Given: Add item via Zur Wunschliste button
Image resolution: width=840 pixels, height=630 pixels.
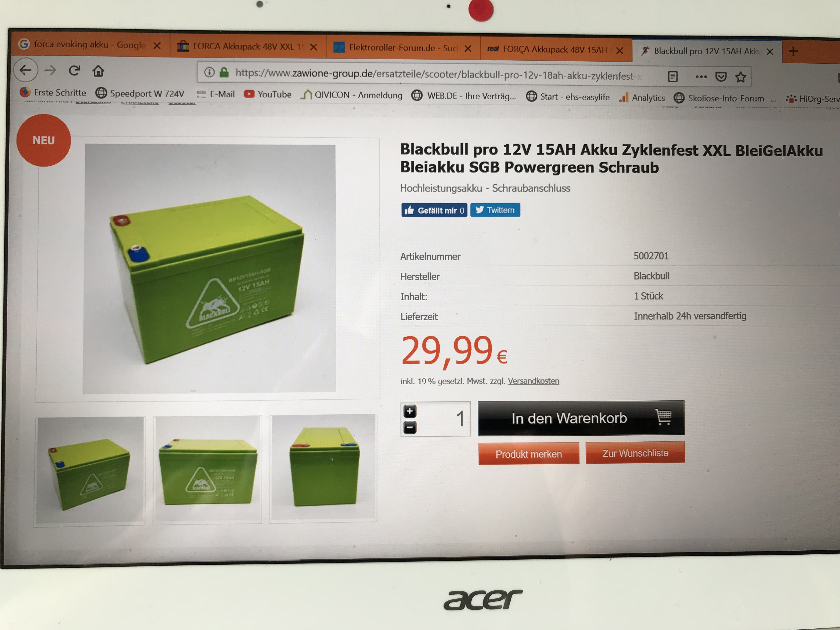Looking at the screenshot, I should (635, 453).
